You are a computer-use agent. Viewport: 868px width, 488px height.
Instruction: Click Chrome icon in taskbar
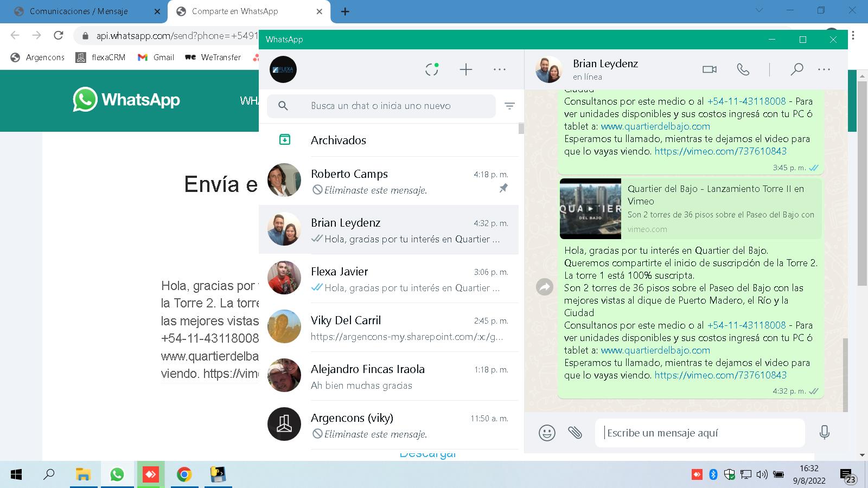pyautogui.click(x=184, y=475)
